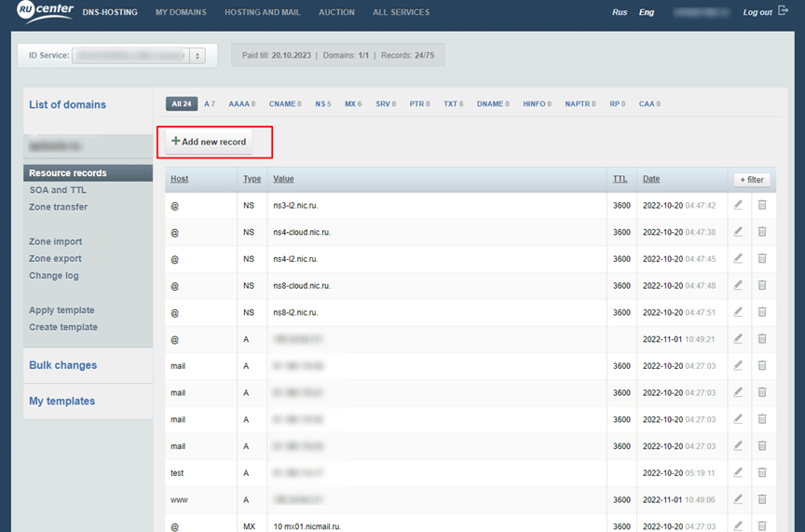This screenshot has height=532, width=805.
Task: Click the RU-Center logo
Action: [45, 11]
